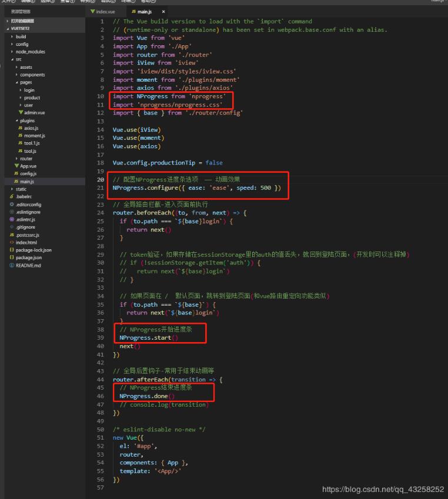Collapse the plugins folder
This screenshot has height=499, width=448.
[x=16, y=120]
